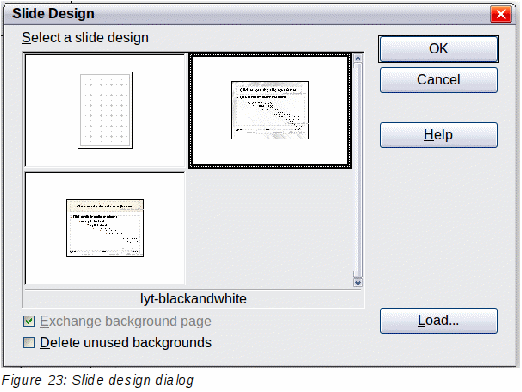Click the Figure 23 caption text
The width and height of the screenshot is (522, 392).
pos(98,380)
